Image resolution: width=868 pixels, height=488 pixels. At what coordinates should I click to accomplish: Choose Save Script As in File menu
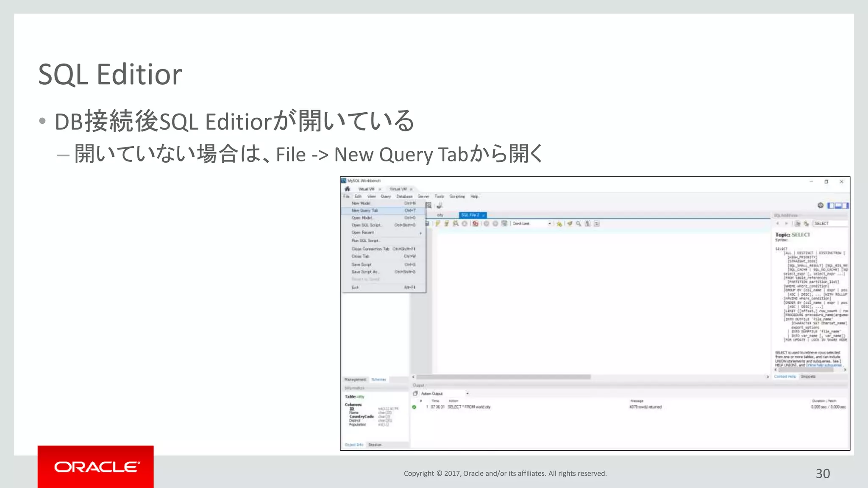pyautogui.click(x=384, y=272)
